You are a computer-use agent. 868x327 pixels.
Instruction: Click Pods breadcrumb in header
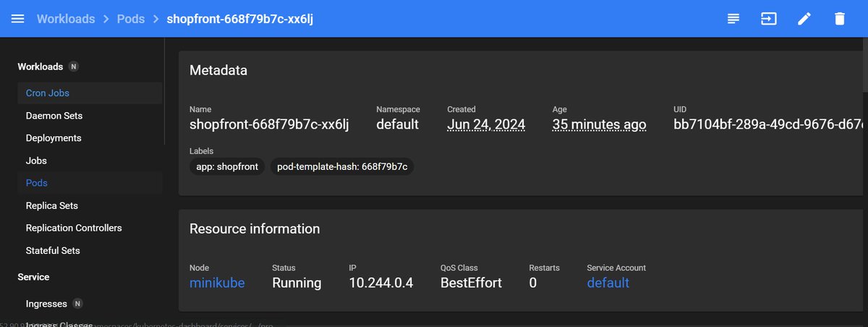pos(131,19)
